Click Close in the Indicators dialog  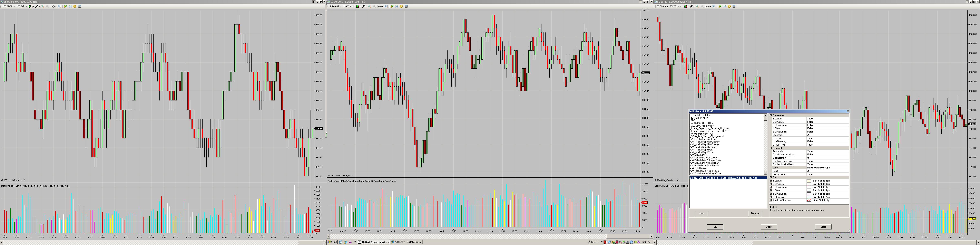pos(823,227)
